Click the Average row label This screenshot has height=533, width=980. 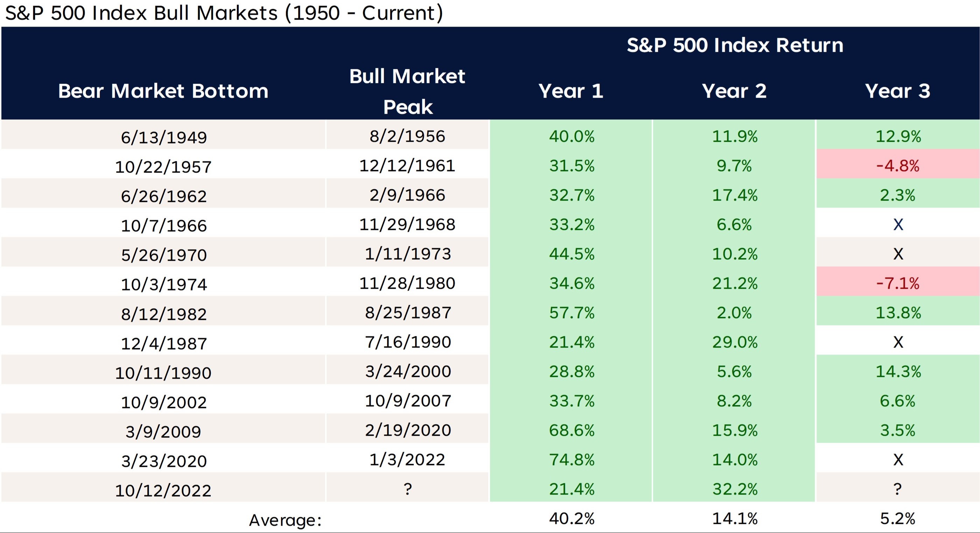coord(285,520)
